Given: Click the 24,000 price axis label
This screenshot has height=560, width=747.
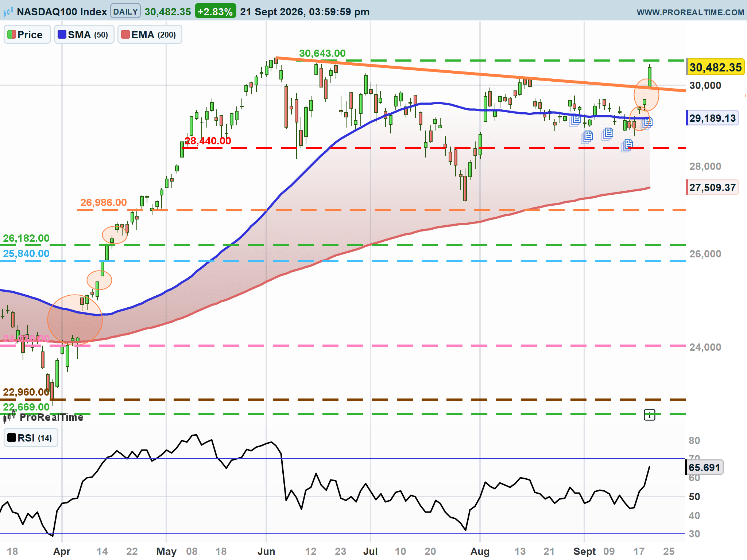Looking at the screenshot, I should [705, 347].
